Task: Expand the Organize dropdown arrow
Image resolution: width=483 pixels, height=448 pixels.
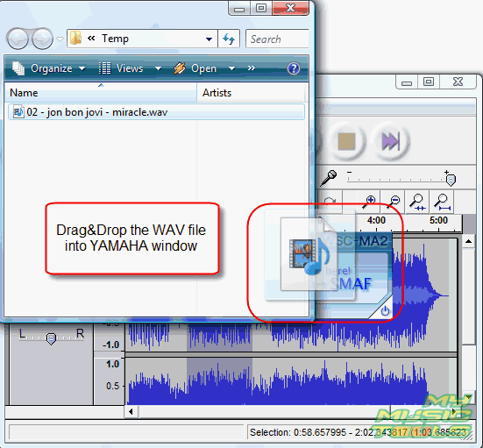Action: click(x=82, y=68)
